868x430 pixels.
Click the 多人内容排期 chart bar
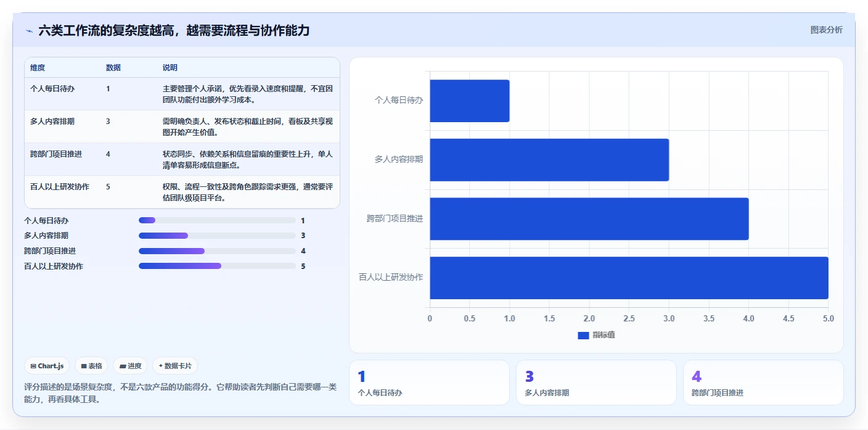549,160
